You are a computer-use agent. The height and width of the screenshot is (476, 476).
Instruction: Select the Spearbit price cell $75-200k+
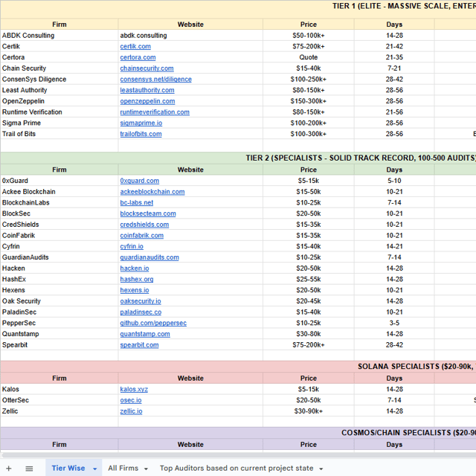pyautogui.click(x=308, y=345)
